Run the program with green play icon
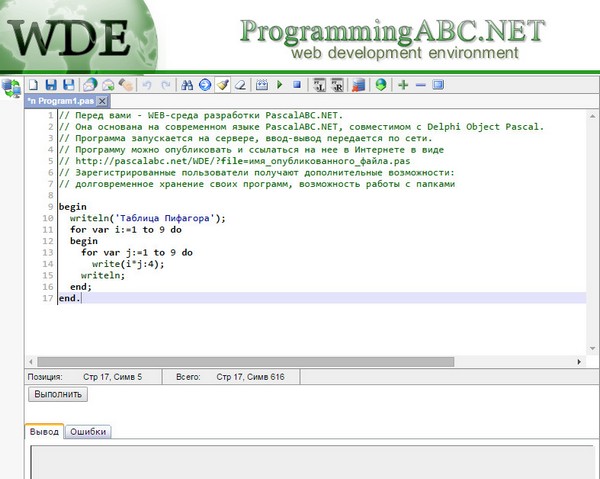Screen dimensions: 600x479 [x=280, y=85]
